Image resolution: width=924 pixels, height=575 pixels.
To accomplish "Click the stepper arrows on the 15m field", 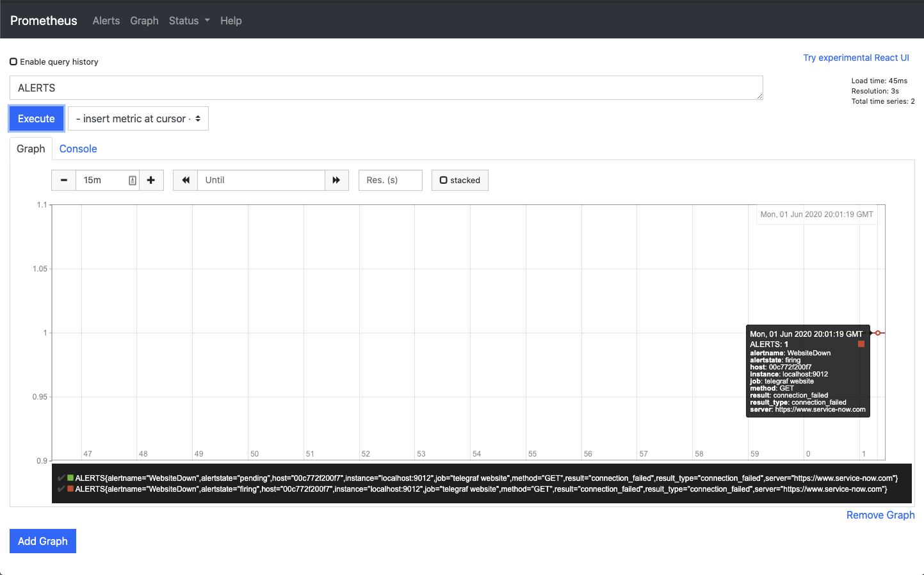I will (133, 180).
